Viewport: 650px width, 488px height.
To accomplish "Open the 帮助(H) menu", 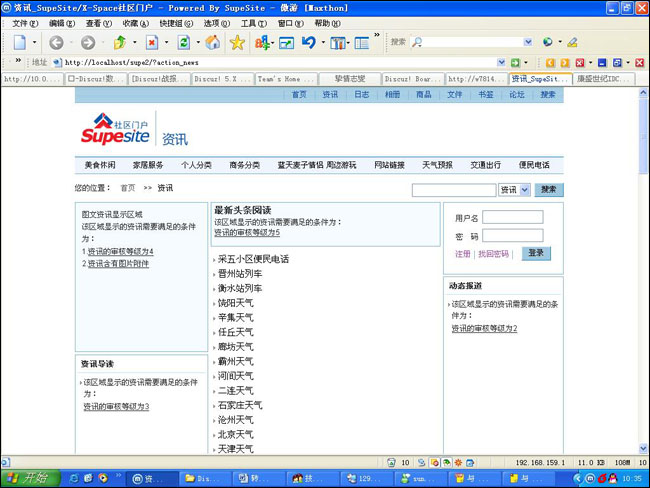I will click(327, 24).
